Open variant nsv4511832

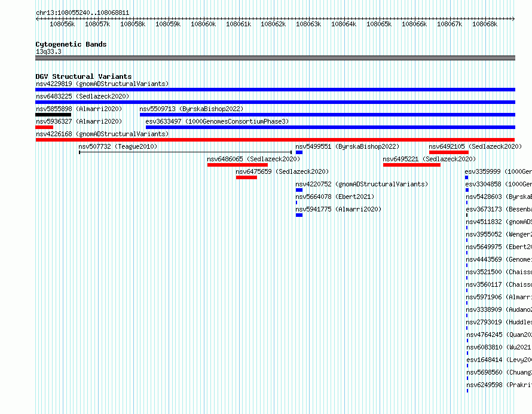click(499, 222)
